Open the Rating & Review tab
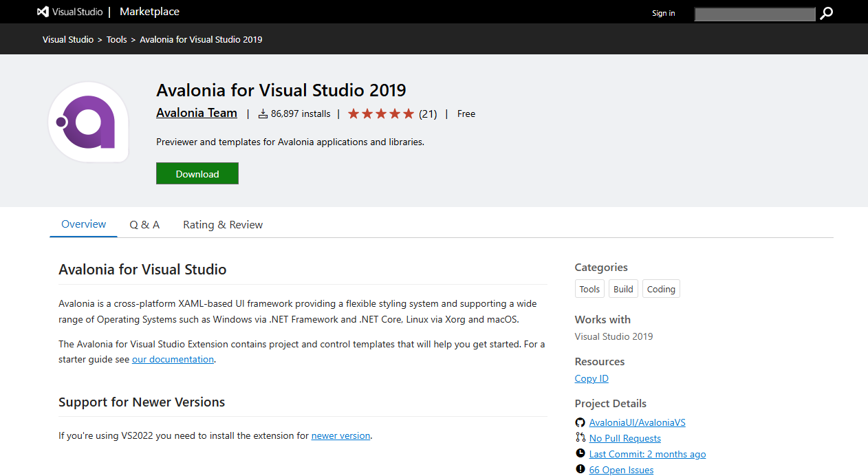The width and height of the screenshot is (868, 476). (x=223, y=225)
